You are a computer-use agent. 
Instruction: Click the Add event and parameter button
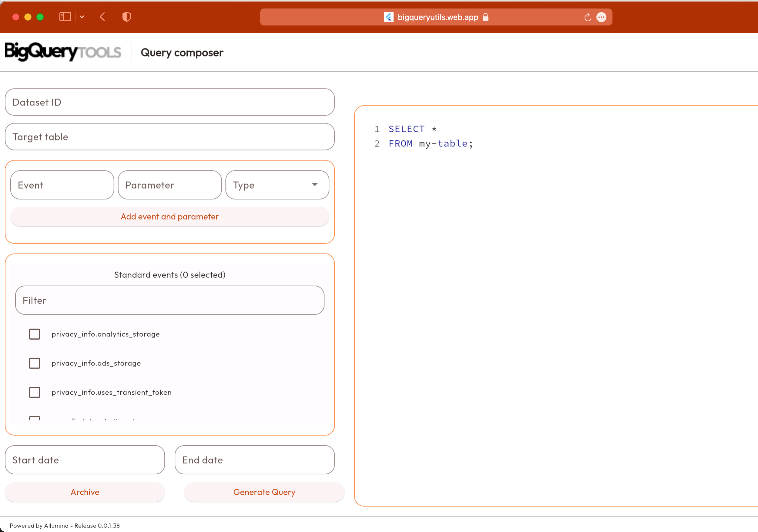click(x=170, y=217)
